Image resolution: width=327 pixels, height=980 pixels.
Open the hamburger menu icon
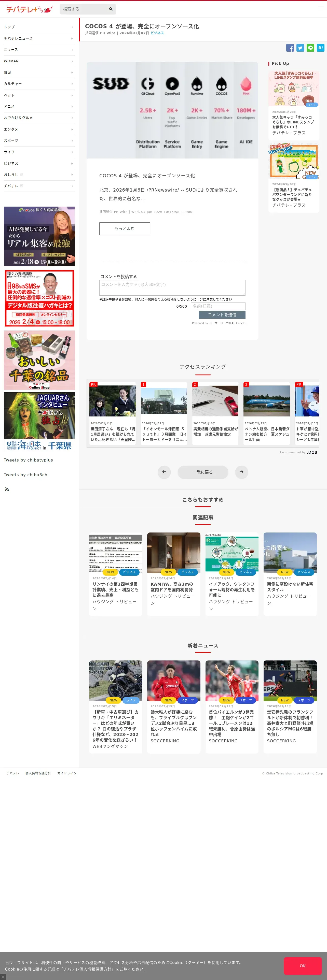point(321,9)
